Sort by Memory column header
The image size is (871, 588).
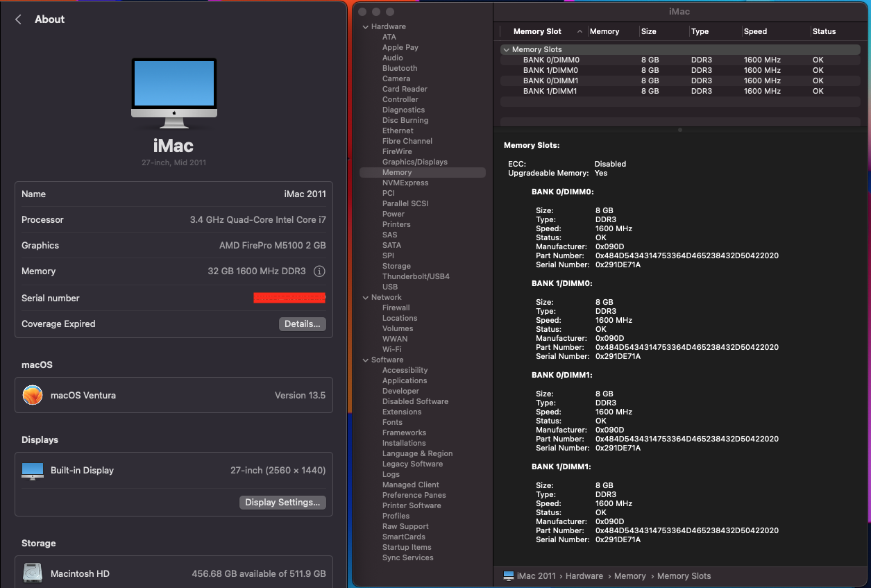604,31
